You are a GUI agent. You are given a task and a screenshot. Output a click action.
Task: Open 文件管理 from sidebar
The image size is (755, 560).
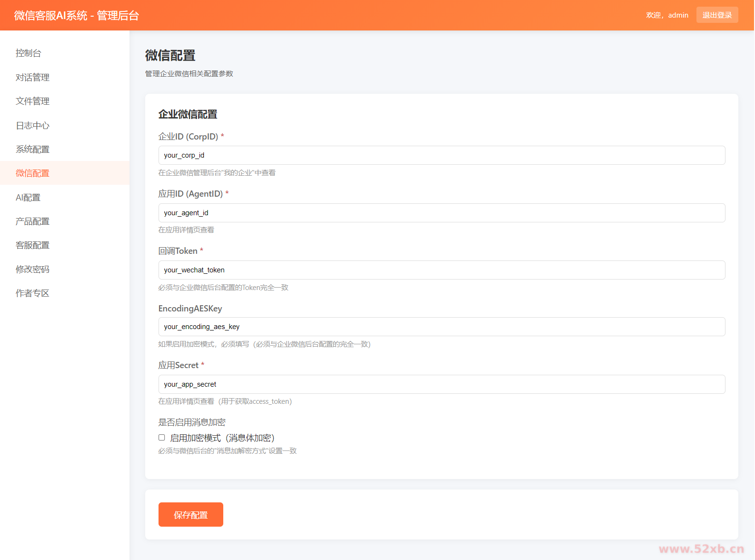tap(32, 101)
